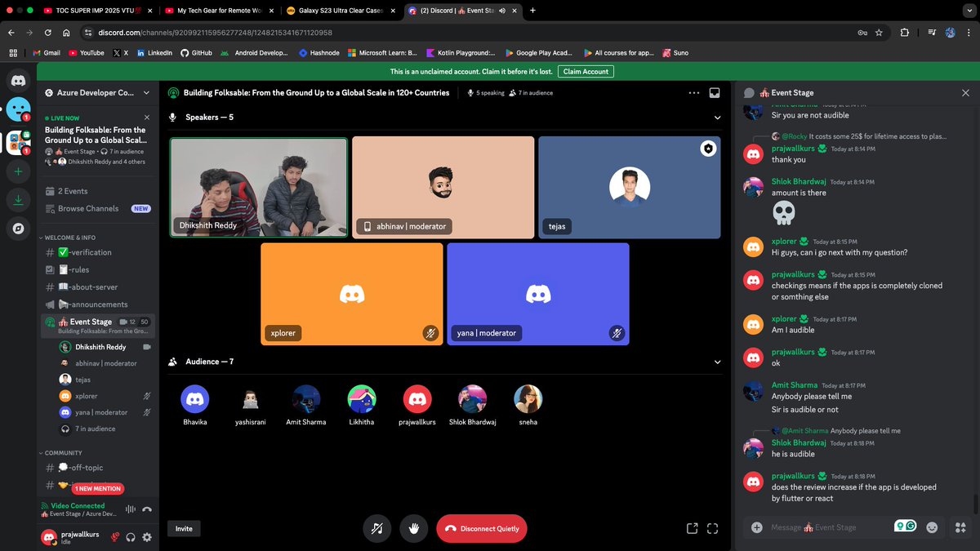Disconnect from voice icon in Video Connected bar
Image resolution: width=980 pixels, height=551 pixels.
(147, 509)
